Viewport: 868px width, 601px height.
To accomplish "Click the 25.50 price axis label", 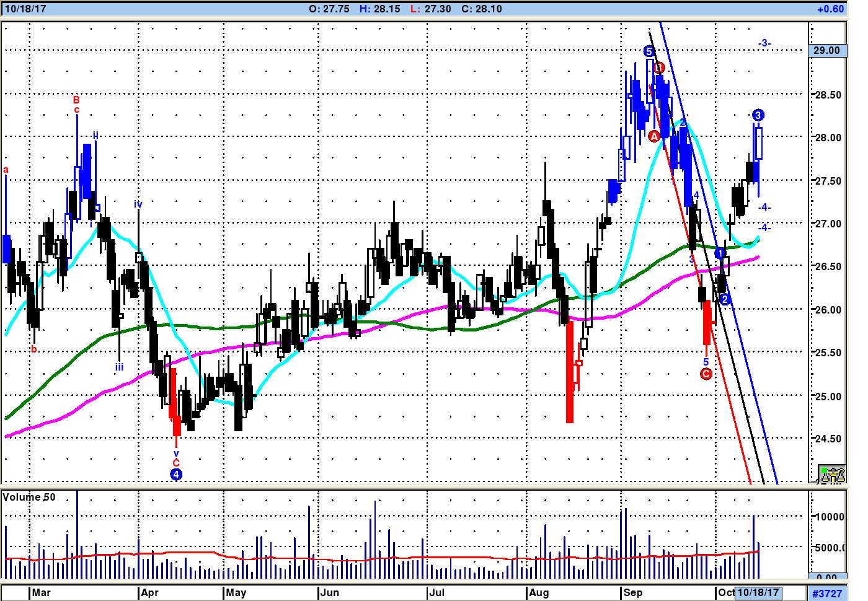I will pyautogui.click(x=828, y=353).
